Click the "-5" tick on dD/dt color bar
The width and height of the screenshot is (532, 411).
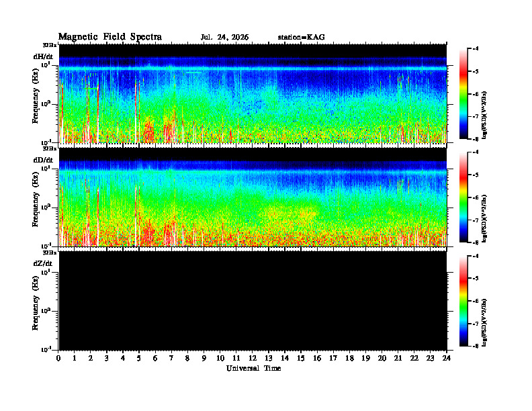point(476,175)
